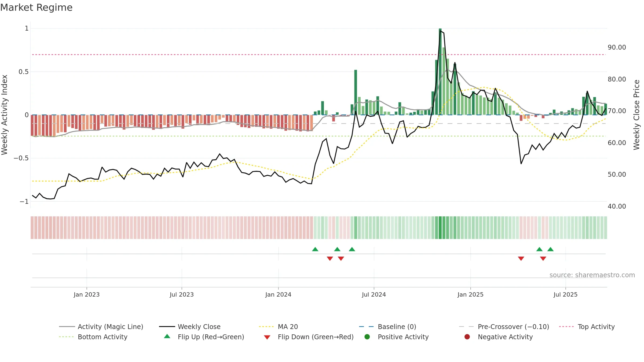This screenshot has width=644, height=362.
Task: Click the last green flip-up triangle before Jul 2025
Action: point(550,249)
